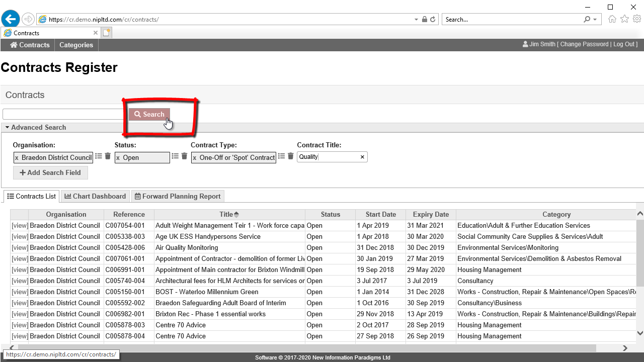The width and height of the screenshot is (644, 362).
Task: Open the Organisation field list icon
Action: click(99, 156)
